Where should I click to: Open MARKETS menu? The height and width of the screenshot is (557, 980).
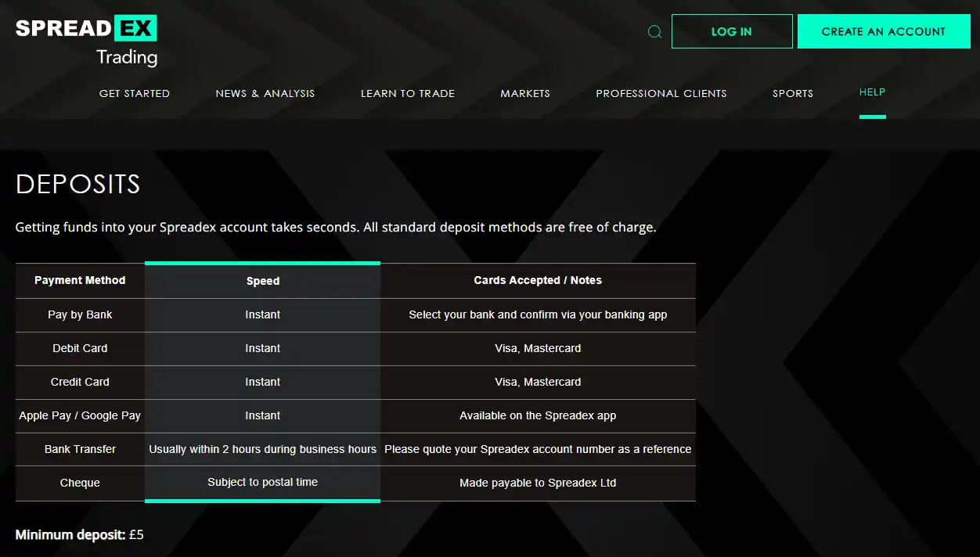coord(525,93)
